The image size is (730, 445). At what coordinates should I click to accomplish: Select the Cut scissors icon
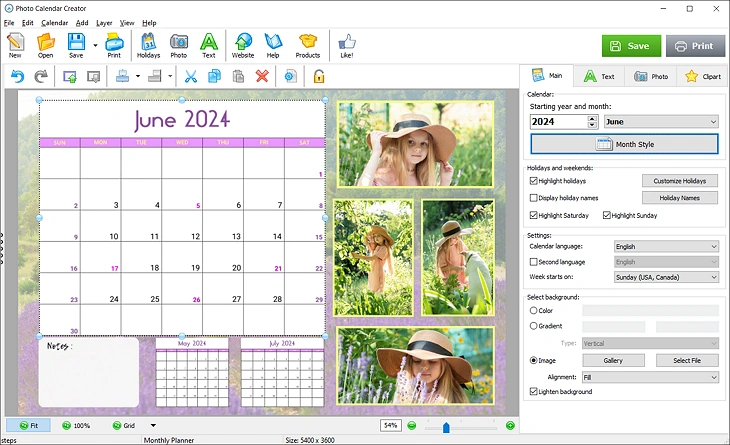click(191, 76)
